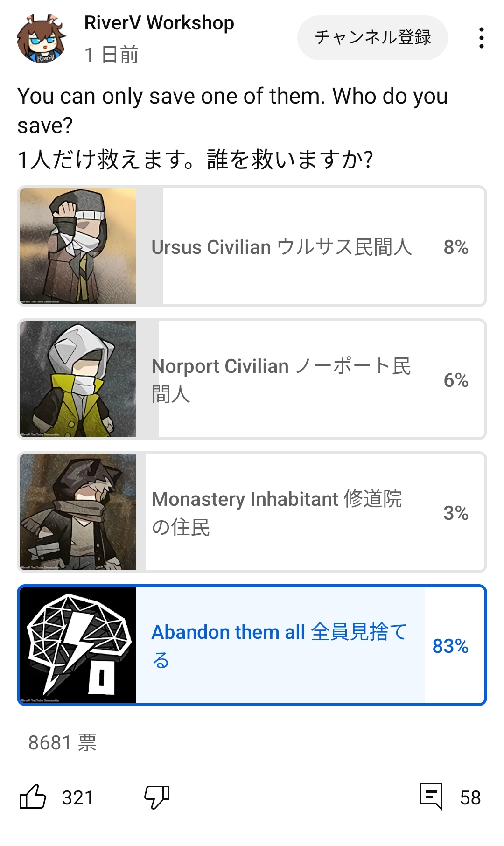This screenshot has height=846, width=504.
Task: Dislike the post with thumbs-down icon
Action: click(156, 797)
